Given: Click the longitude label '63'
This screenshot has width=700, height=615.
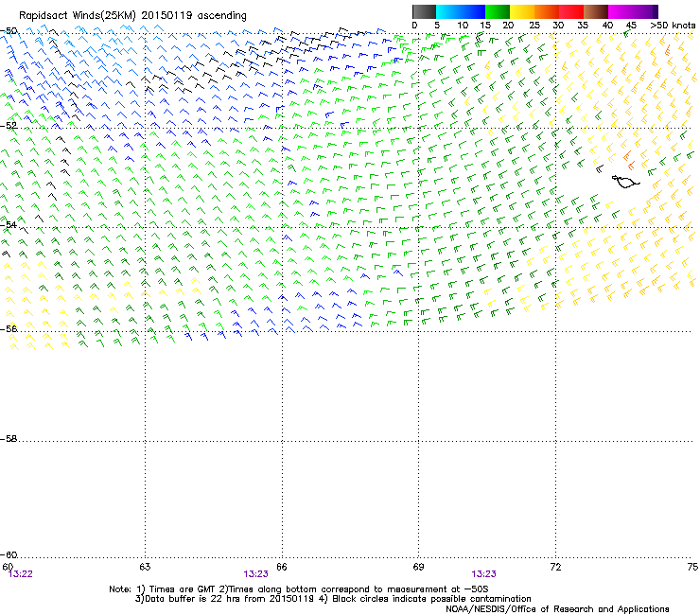Looking at the screenshot, I should pyautogui.click(x=145, y=567).
